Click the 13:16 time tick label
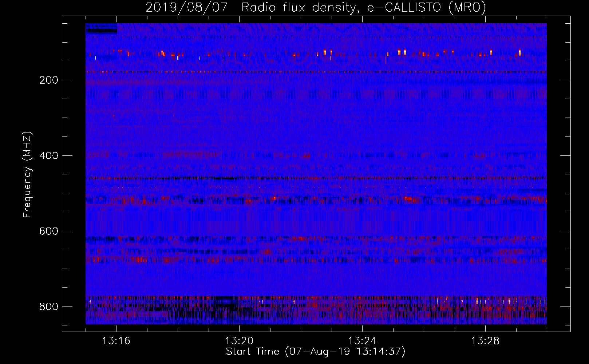 [x=116, y=341]
